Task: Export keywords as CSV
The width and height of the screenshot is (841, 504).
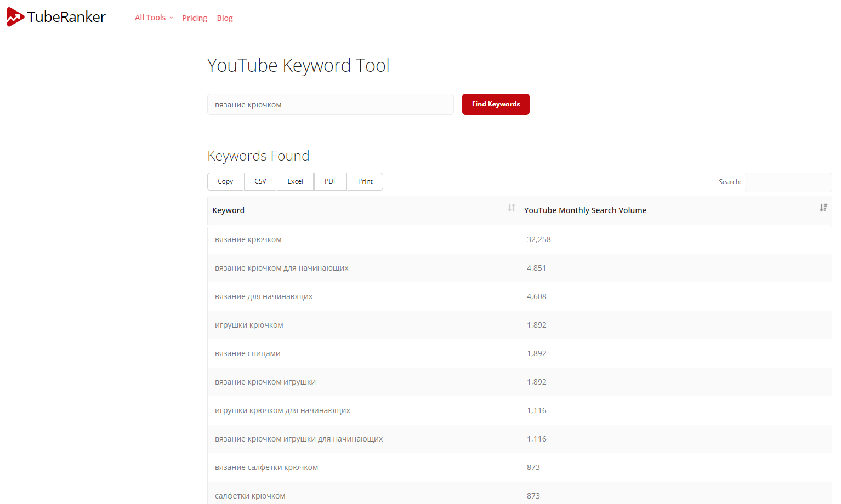Action: 260,181
